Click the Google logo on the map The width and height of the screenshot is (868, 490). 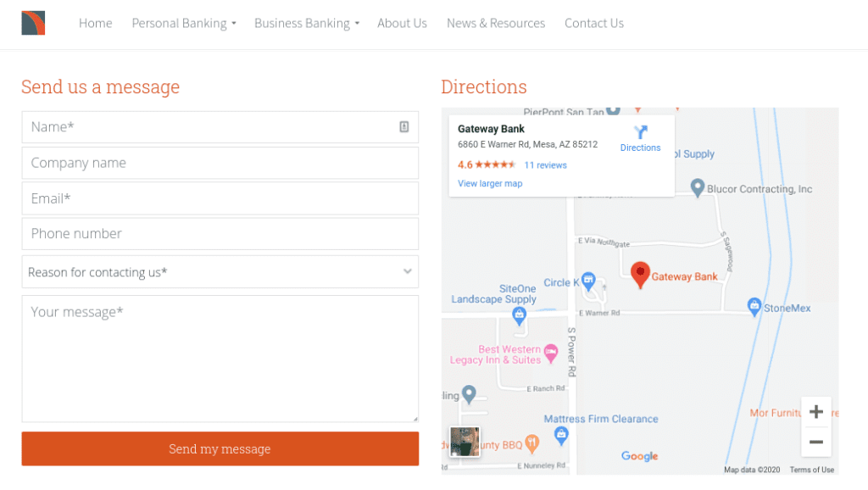coord(638,456)
